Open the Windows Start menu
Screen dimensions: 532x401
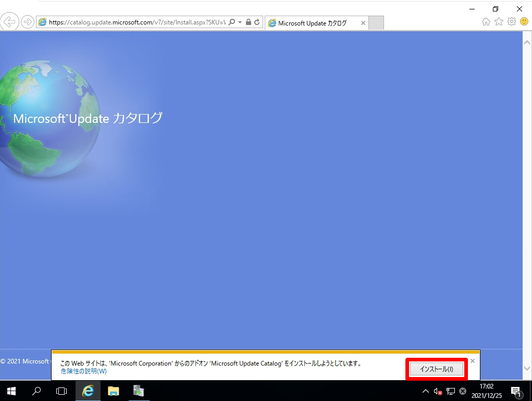coord(11,391)
